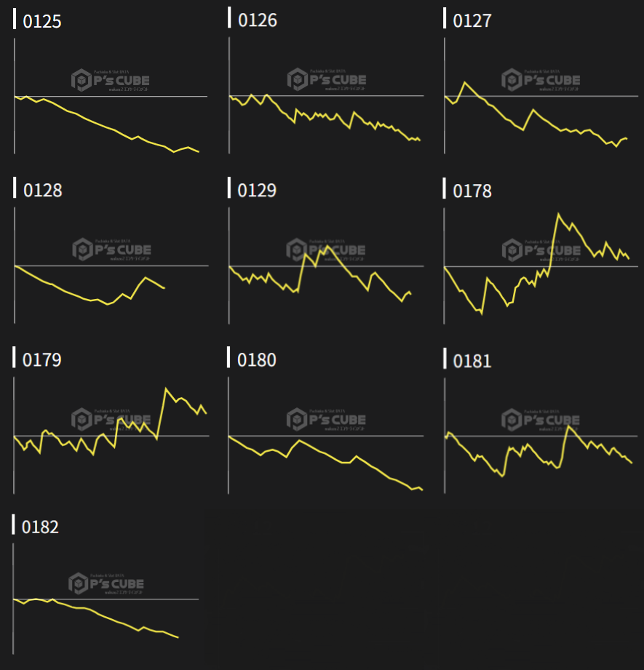
Task: Select the 0182 machine number label
Action: (x=41, y=527)
